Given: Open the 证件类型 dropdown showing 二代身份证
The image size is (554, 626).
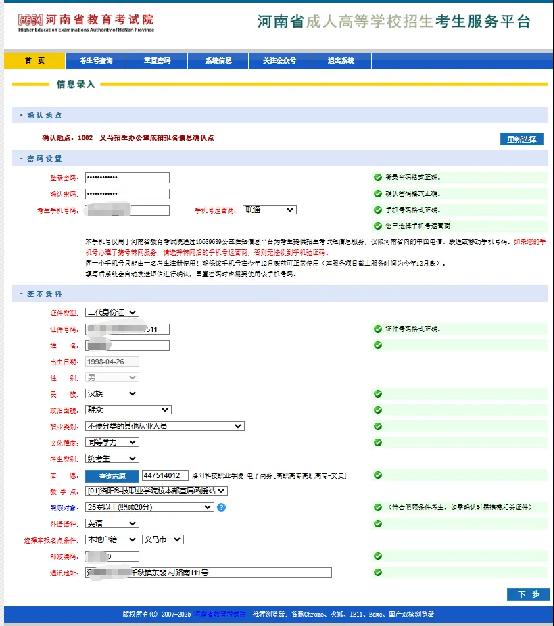Looking at the screenshot, I should 112,312.
